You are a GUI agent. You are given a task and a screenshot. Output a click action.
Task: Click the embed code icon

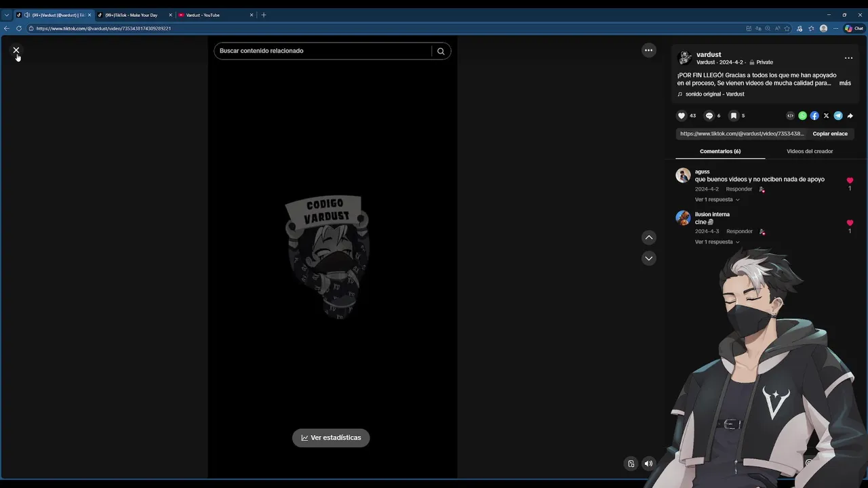790,116
